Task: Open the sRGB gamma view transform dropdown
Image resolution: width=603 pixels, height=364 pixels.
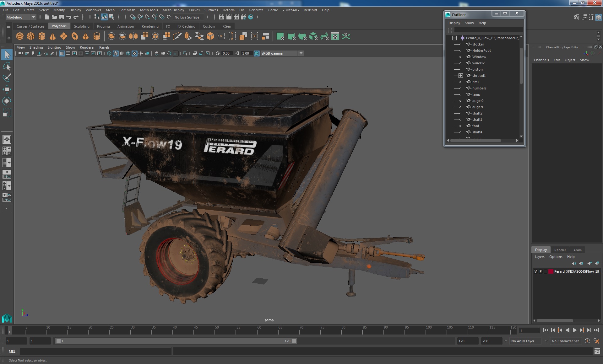Action: click(x=282, y=53)
